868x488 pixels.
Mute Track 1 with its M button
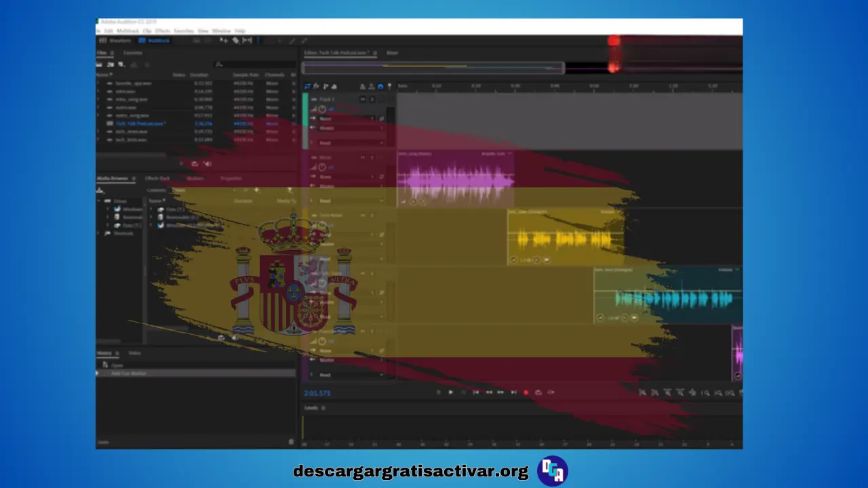pos(363,99)
